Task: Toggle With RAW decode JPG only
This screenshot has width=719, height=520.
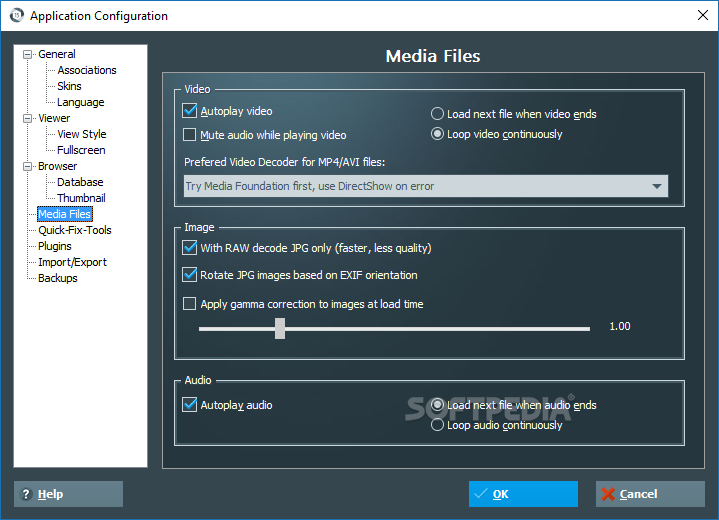Action: 189,248
